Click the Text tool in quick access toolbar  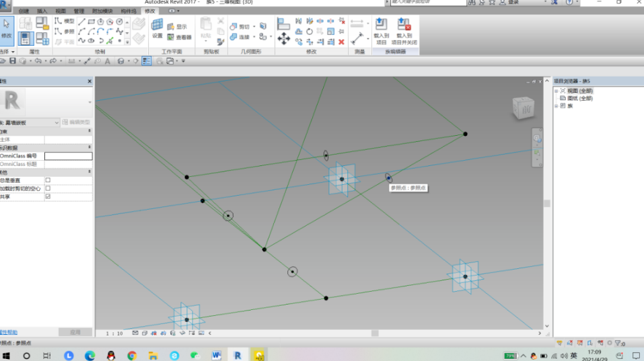point(108,61)
